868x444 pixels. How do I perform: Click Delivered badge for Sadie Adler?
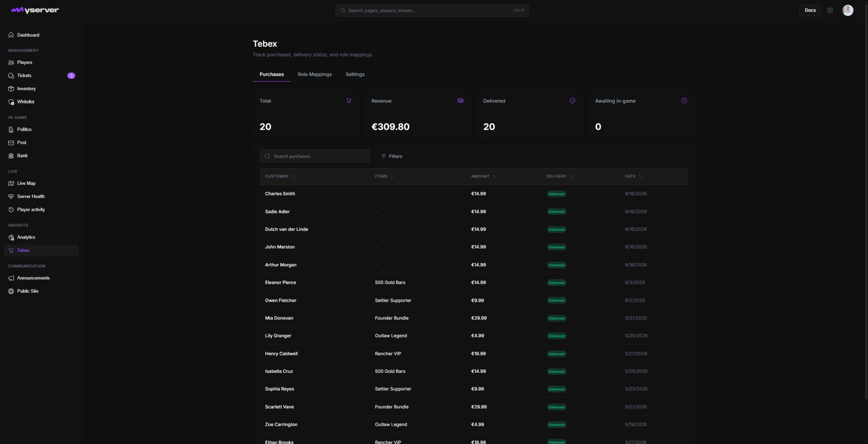pyautogui.click(x=556, y=212)
